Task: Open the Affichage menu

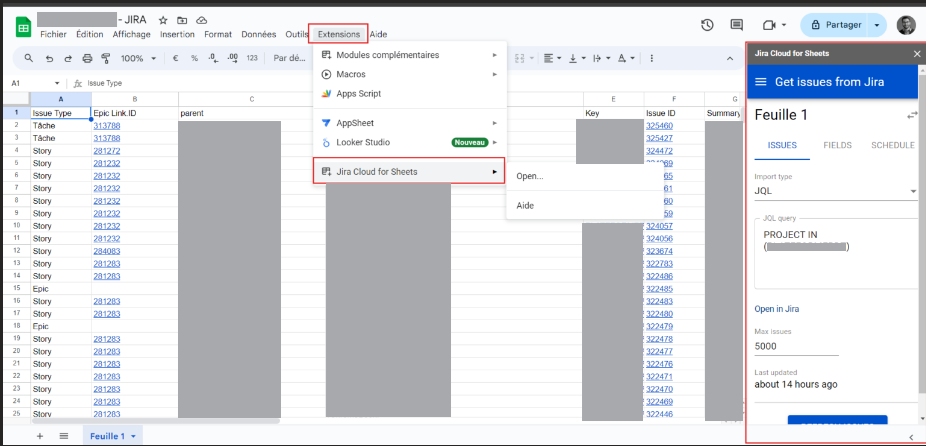Action: coord(132,34)
